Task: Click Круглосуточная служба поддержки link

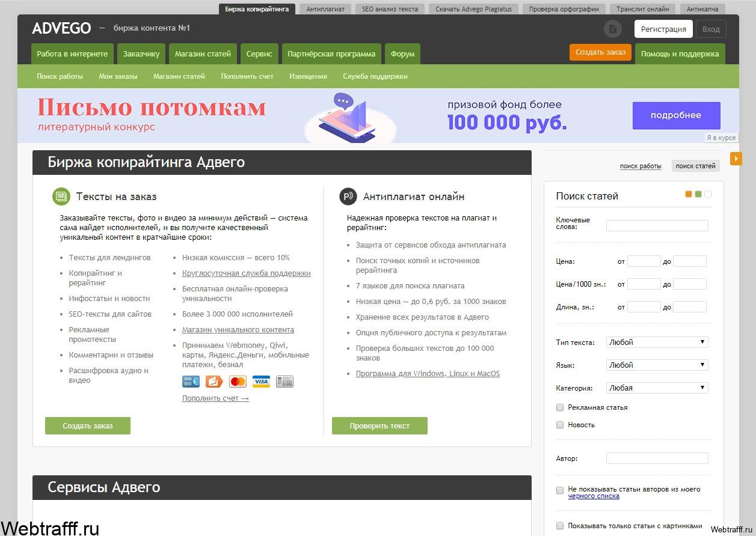Action: tap(247, 273)
